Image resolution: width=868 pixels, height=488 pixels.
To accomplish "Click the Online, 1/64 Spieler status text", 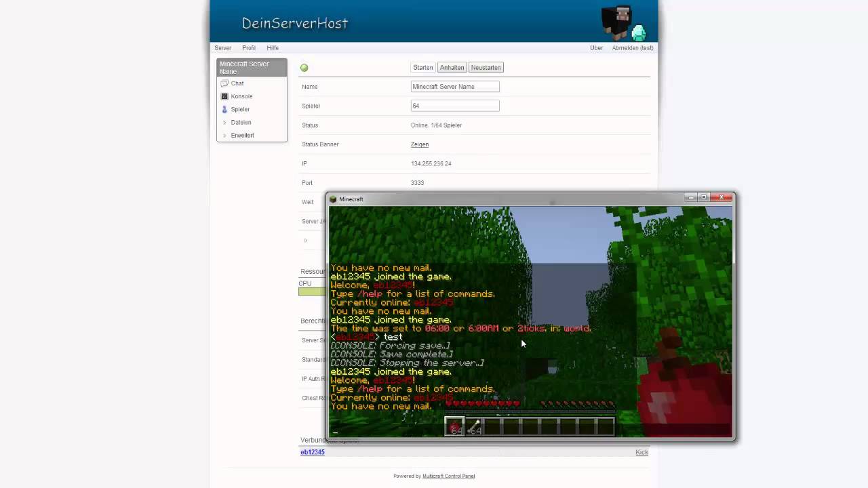I will [x=437, y=125].
